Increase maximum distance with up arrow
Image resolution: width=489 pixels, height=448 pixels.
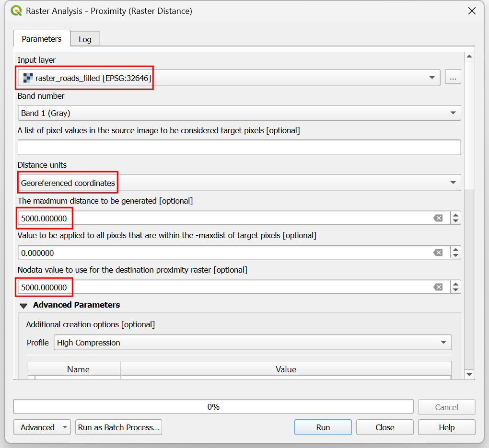tap(456, 215)
